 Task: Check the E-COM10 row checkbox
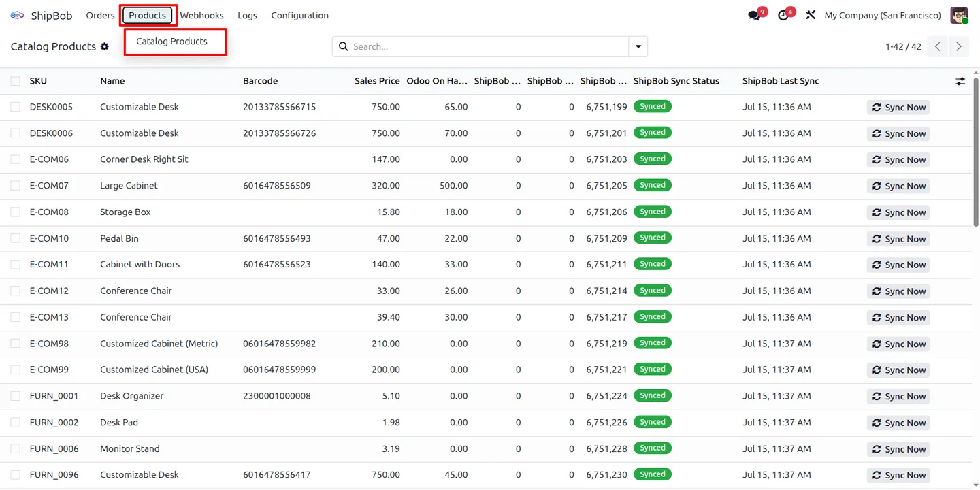[x=15, y=238]
